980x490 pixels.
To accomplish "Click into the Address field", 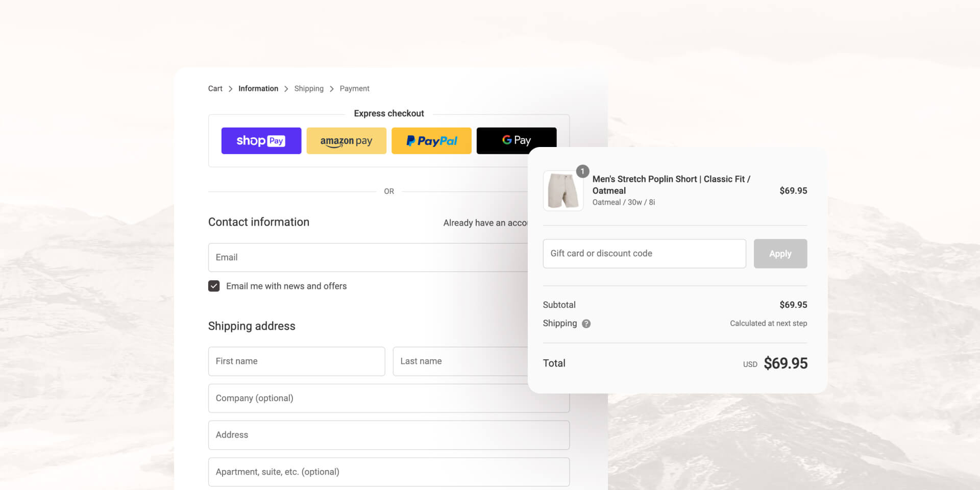I will point(389,435).
